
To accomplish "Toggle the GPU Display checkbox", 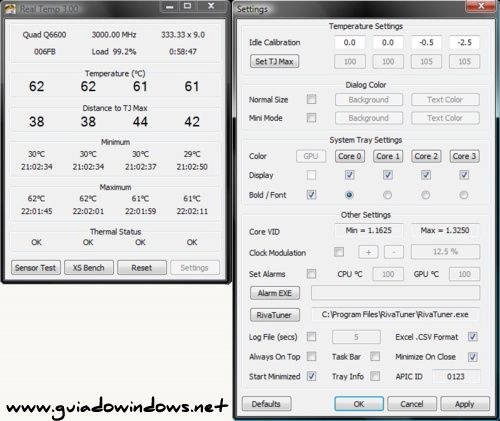I will tap(311, 175).
